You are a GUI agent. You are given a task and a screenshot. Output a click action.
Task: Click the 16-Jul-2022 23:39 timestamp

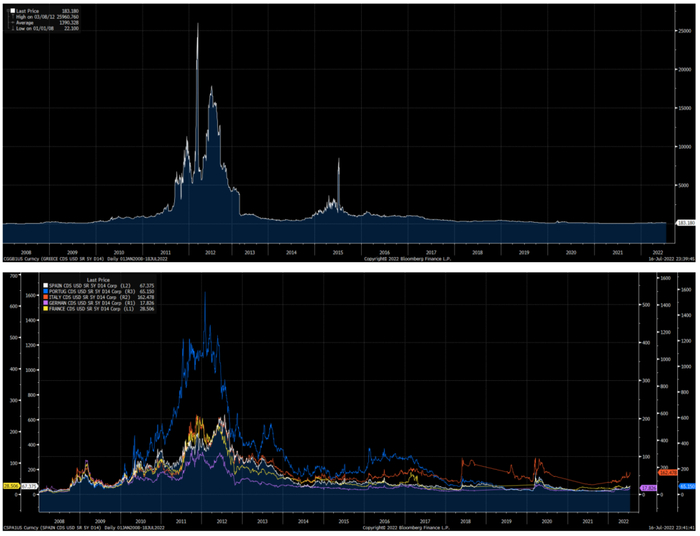pos(672,258)
